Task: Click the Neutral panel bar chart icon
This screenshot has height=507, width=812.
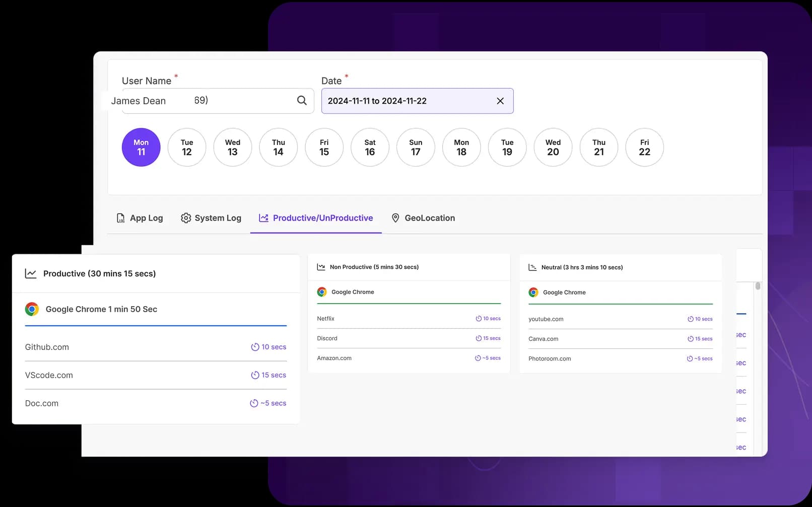Action: click(x=532, y=267)
